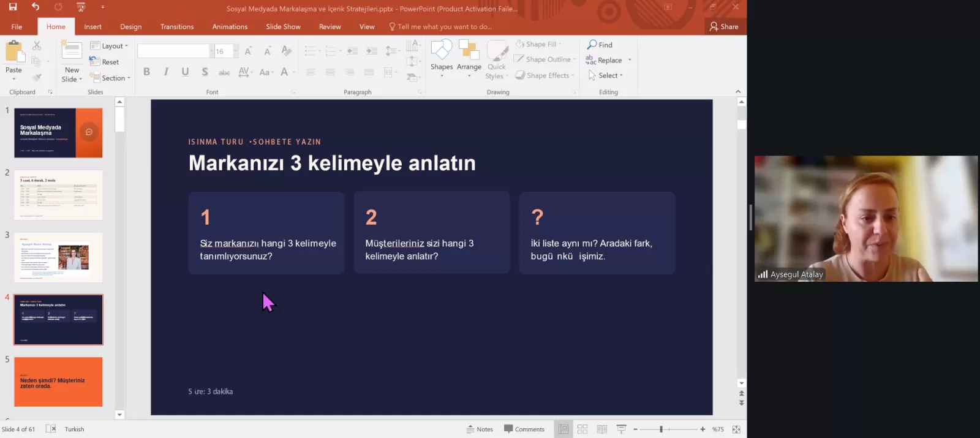Screen dimensions: 980x438
Task: Open Quick Styles gallery
Action: click(x=497, y=60)
